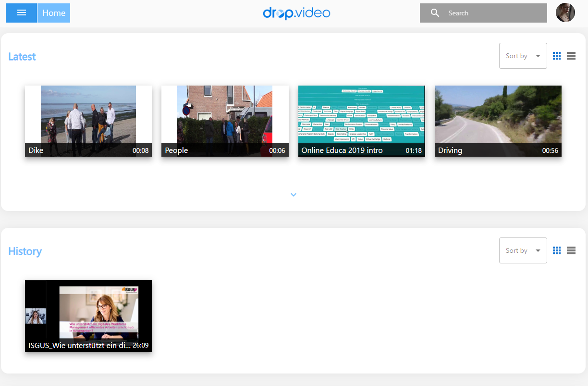The width and height of the screenshot is (588, 386).
Task: Click the search magnifier icon
Action: click(x=435, y=13)
